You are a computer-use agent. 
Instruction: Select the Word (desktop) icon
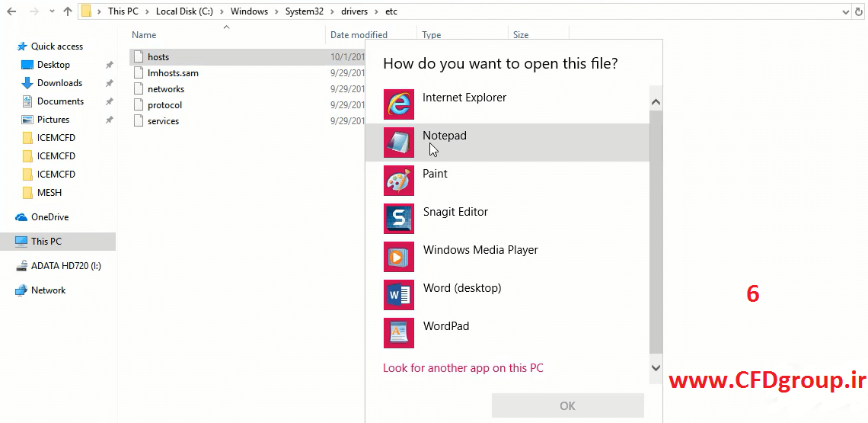tap(398, 295)
